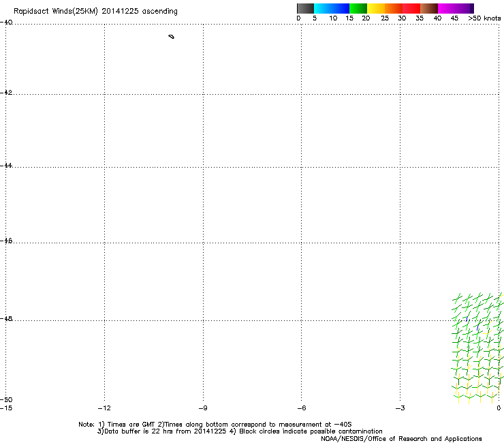Click the blue 5-15 knots color bar segment

coord(332,8)
